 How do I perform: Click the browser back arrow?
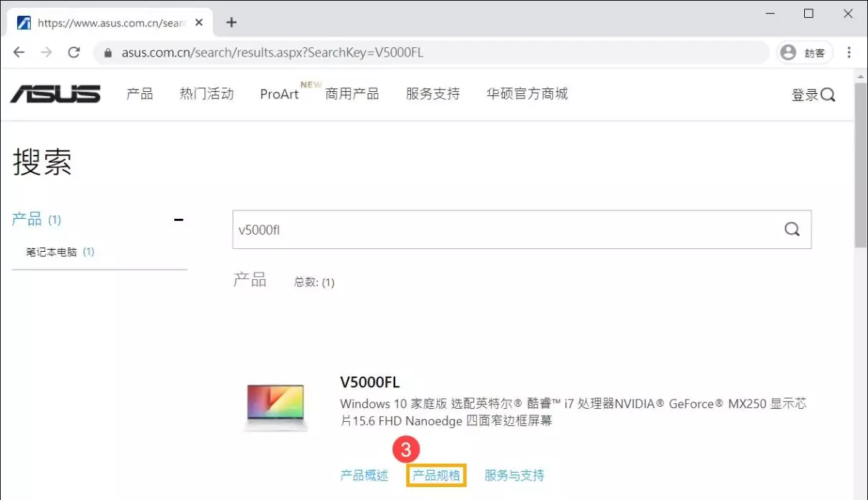19,52
